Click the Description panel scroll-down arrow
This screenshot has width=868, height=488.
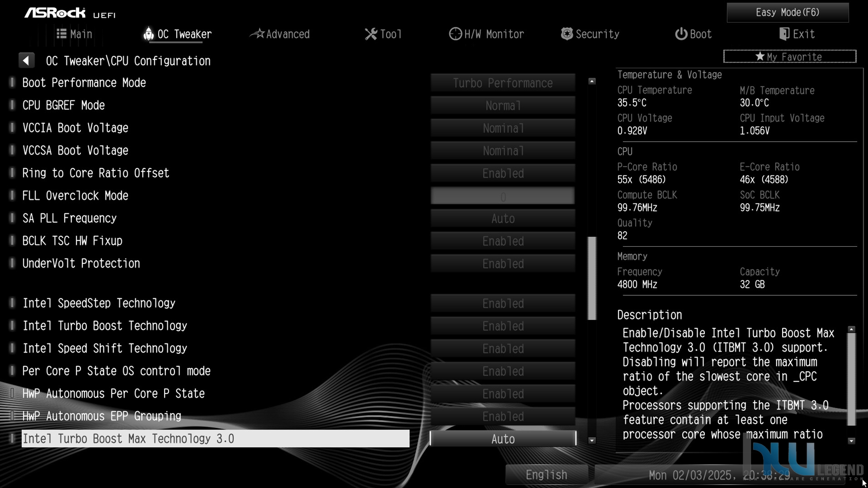[852, 441]
